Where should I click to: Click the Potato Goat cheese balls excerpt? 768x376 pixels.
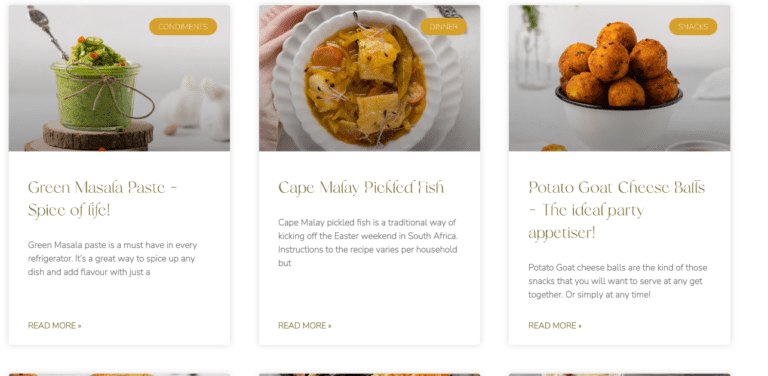618,281
